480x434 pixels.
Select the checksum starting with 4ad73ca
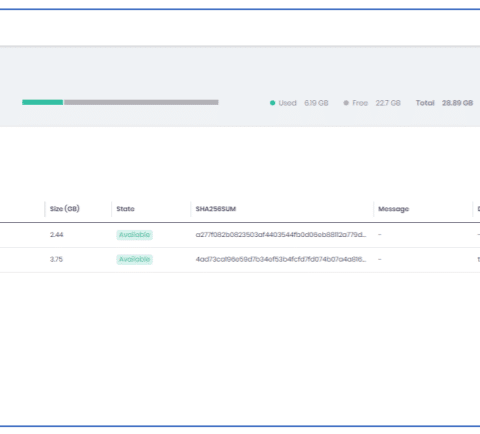pyautogui.click(x=281, y=259)
